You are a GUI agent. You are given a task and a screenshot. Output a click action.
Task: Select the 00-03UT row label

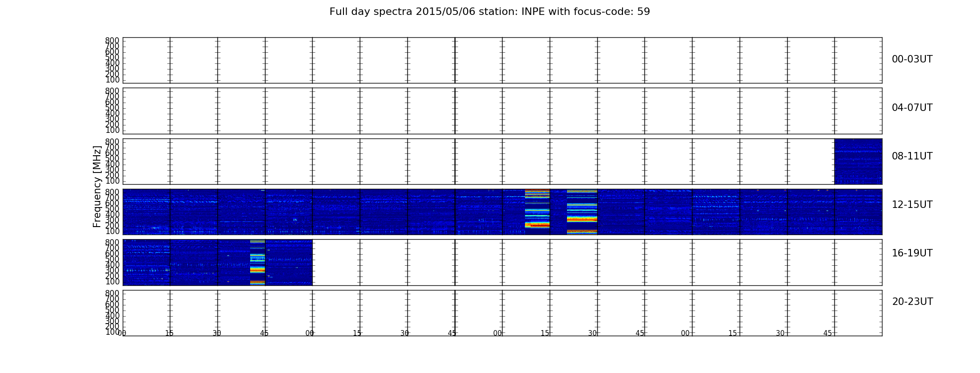coord(912,59)
